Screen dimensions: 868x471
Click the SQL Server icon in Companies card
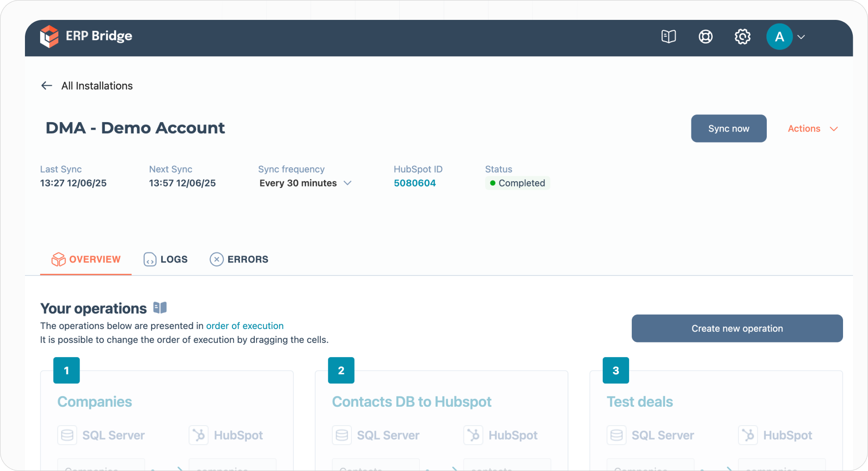pyautogui.click(x=67, y=435)
